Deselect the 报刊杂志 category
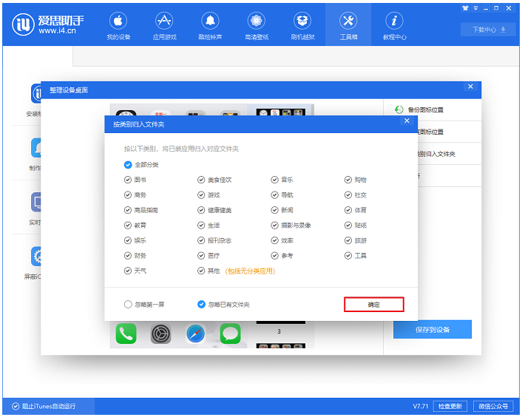 point(201,240)
